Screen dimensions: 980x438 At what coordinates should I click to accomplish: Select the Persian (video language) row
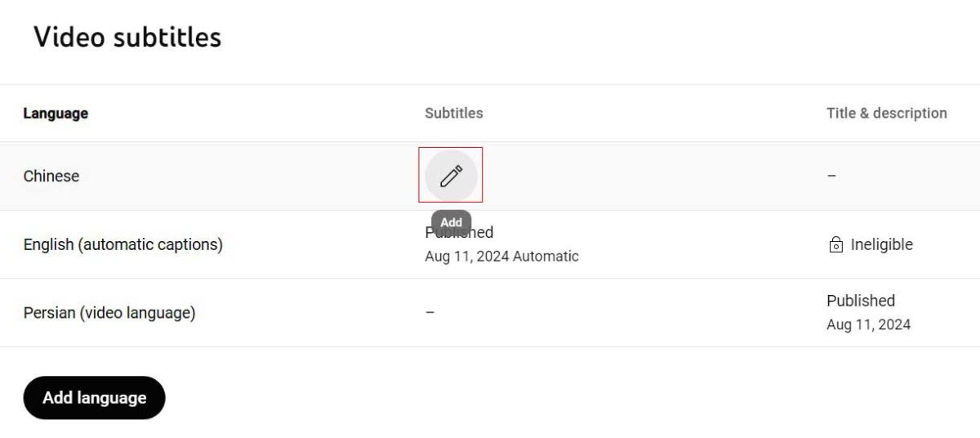490,312
